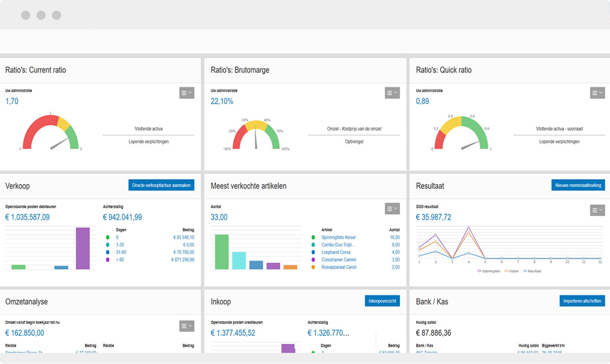The width and height of the screenshot is (610, 364).
Task: Open the Combo Duo Tripl... article link
Action: pyautogui.click(x=338, y=245)
